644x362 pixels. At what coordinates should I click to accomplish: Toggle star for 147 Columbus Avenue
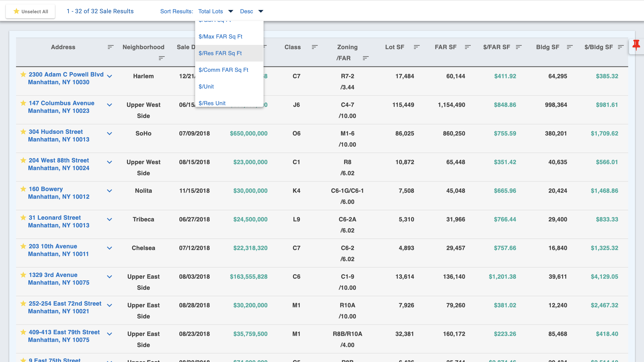click(x=23, y=103)
